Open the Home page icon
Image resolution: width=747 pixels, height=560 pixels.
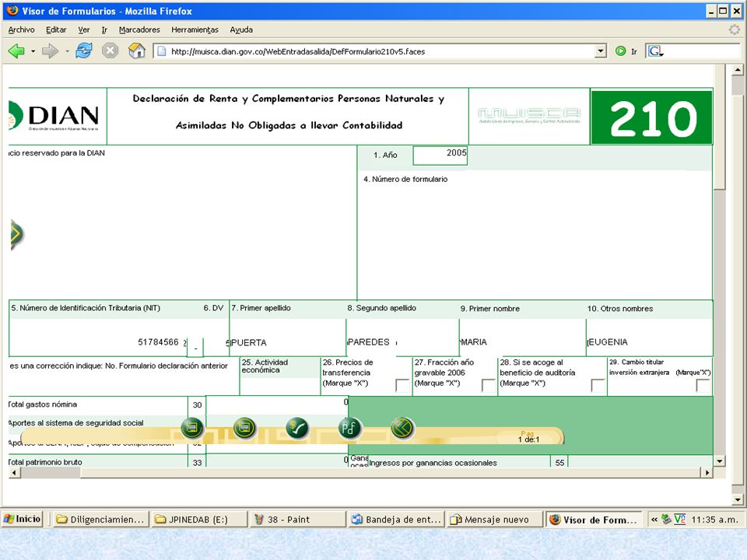pyautogui.click(x=137, y=51)
